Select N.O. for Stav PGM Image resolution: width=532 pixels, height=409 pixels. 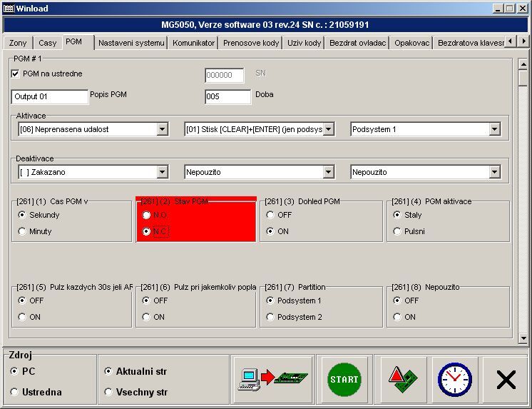point(147,215)
